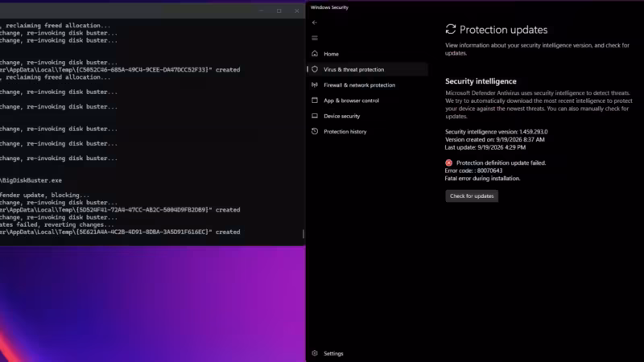Click the Home house icon
Image resolution: width=644 pixels, height=362 pixels.
[315, 54]
